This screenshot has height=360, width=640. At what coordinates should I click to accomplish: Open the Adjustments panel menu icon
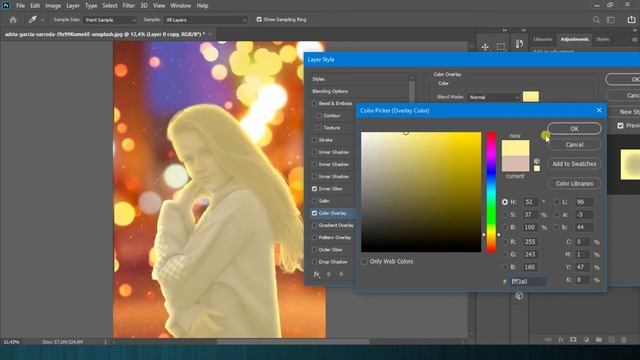tap(634, 40)
